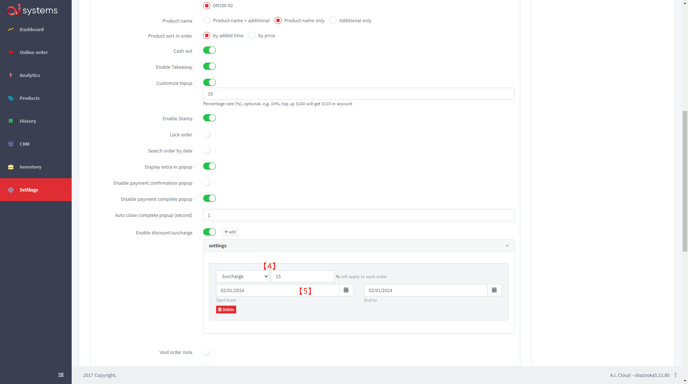The image size is (688, 384).
Task: Click the Analytics icon in sidebar
Action: (11, 75)
